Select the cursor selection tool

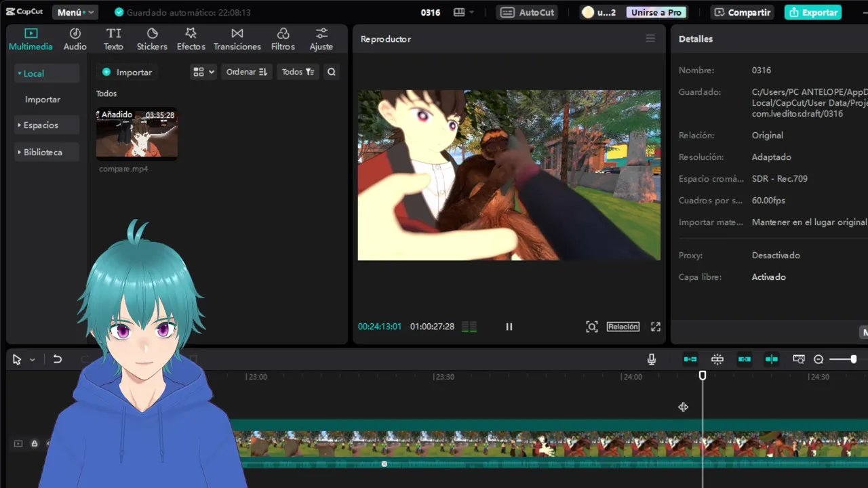pos(17,359)
